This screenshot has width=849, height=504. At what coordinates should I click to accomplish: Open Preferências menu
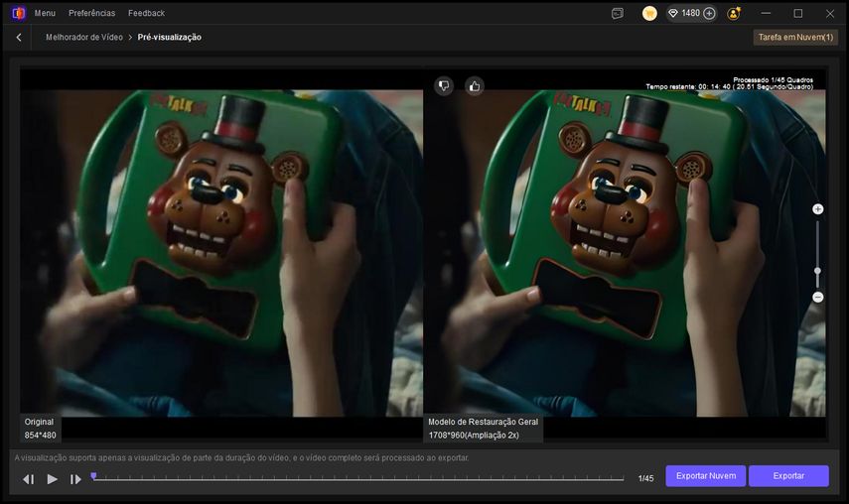pos(91,13)
